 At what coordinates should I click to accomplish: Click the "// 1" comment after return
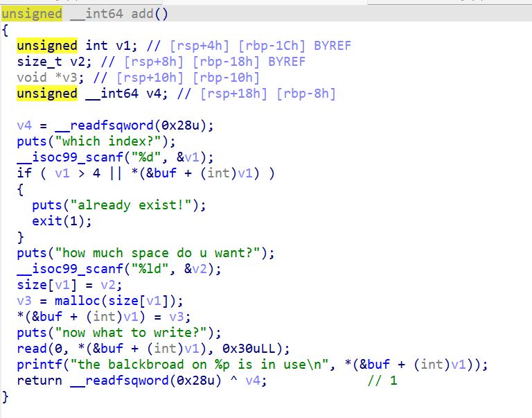click(382, 381)
